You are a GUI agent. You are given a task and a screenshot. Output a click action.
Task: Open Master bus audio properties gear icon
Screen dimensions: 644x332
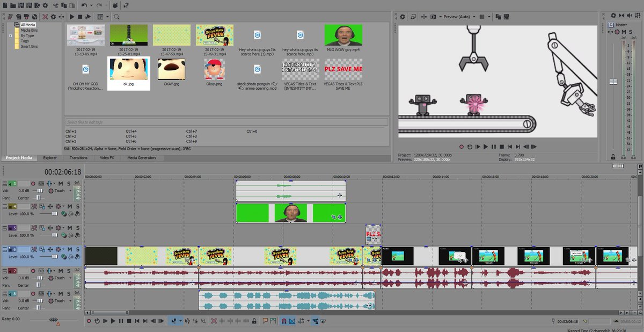[x=613, y=16]
